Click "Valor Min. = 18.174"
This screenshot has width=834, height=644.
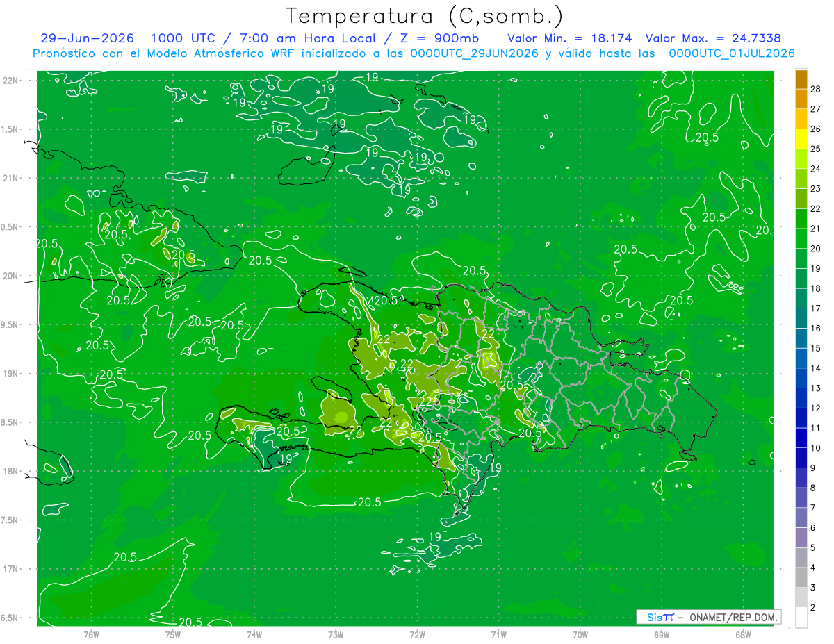click(569, 38)
